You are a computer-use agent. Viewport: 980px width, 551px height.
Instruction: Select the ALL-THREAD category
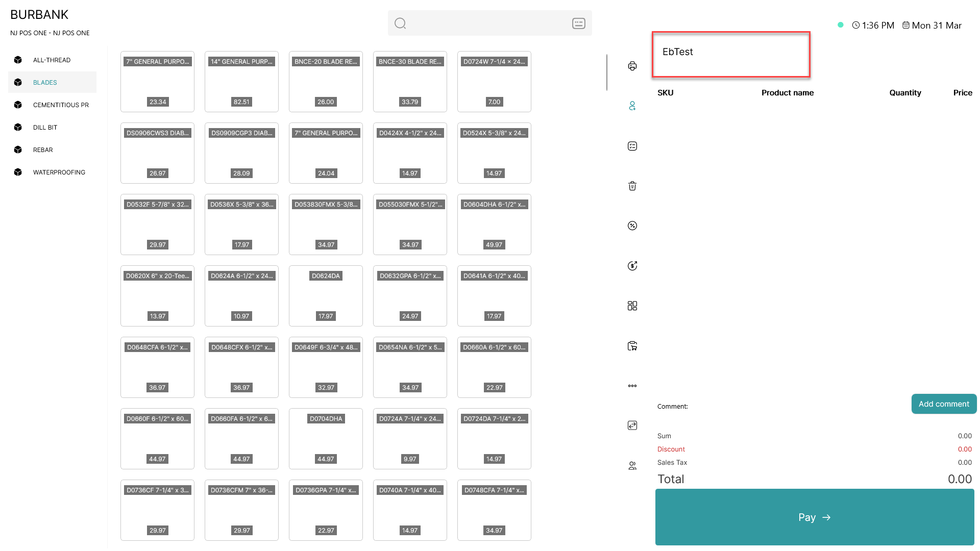click(x=52, y=60)
